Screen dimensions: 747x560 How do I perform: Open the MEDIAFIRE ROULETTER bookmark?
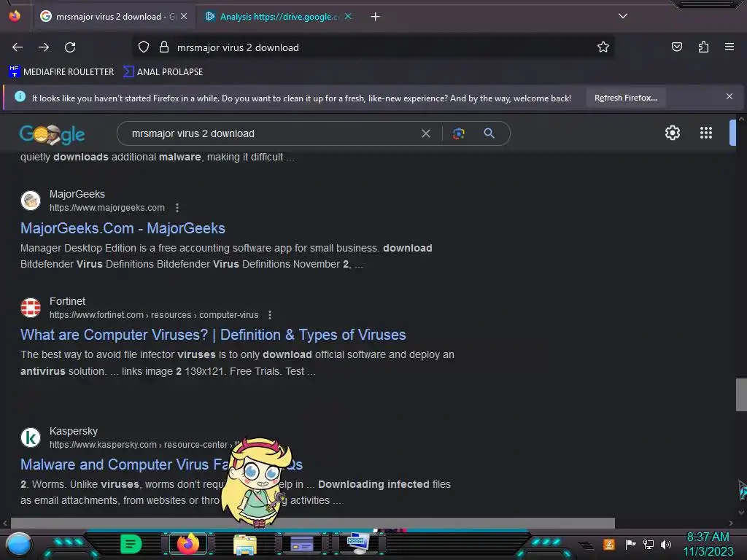point(61,72)
